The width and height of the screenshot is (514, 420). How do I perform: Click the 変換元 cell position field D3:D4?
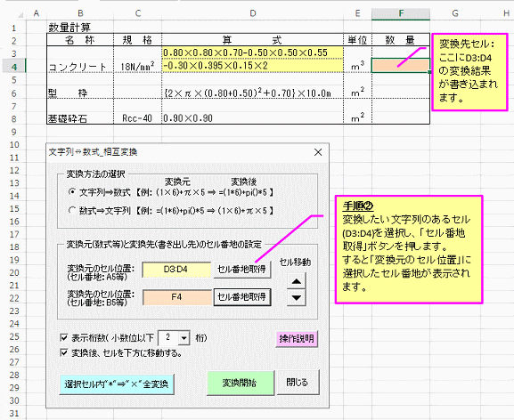point(176,270)
